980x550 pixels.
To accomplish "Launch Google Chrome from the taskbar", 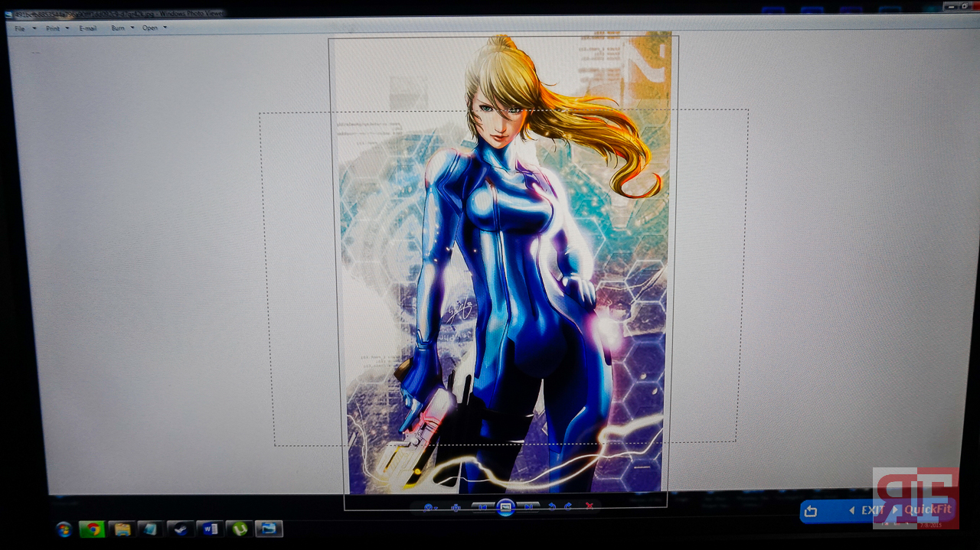I will point(93,529).
